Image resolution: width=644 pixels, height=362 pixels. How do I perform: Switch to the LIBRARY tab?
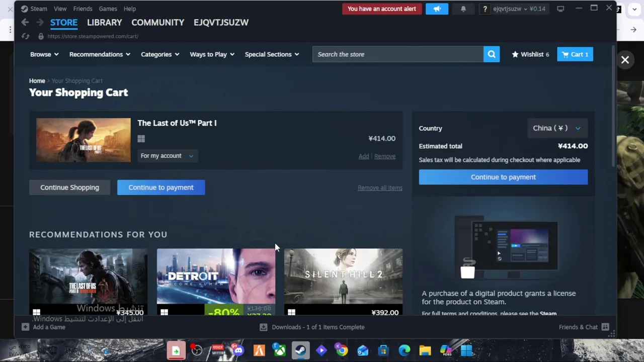pyautogui.click(x=104, y=22)
